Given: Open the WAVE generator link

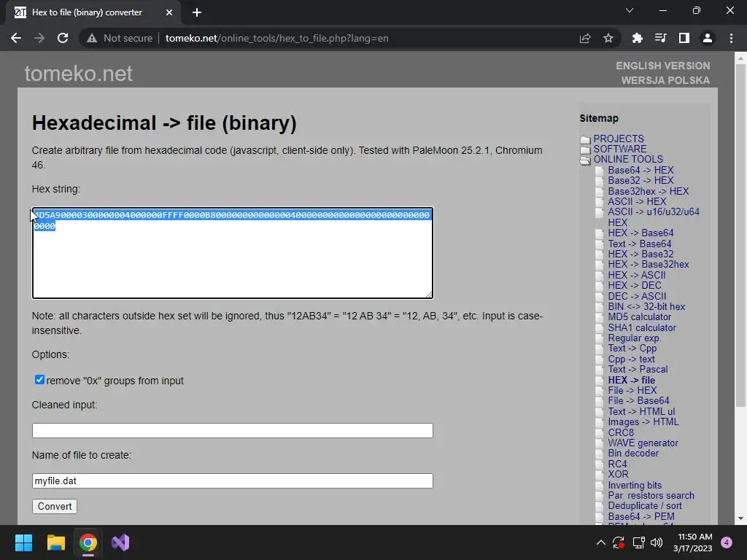Looking at the screenshot, I should coord(643,443).
